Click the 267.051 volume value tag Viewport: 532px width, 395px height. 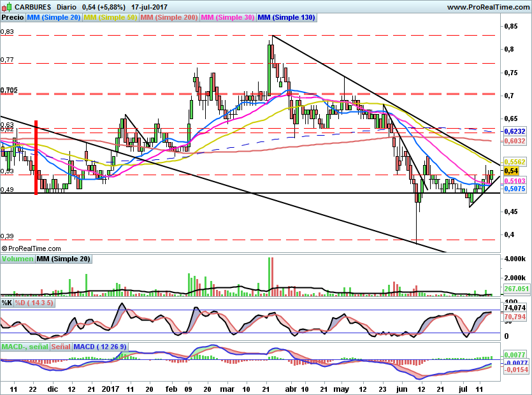517,289
